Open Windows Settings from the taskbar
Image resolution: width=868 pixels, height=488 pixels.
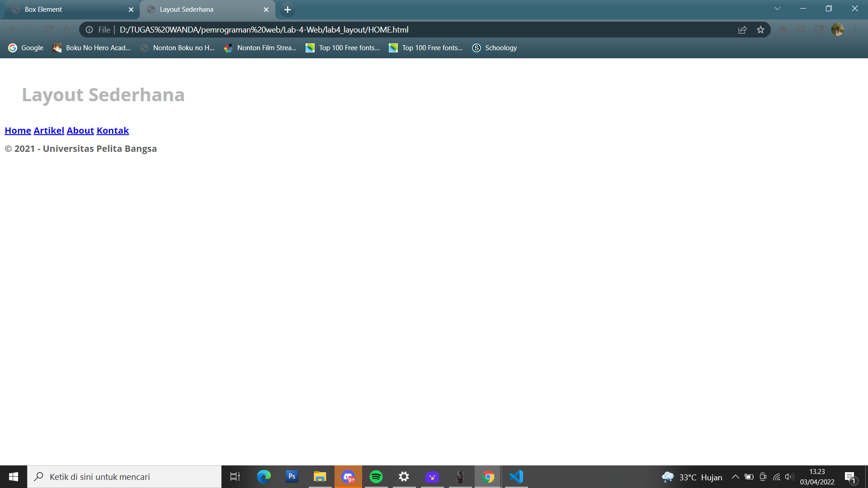click(404, 477)
